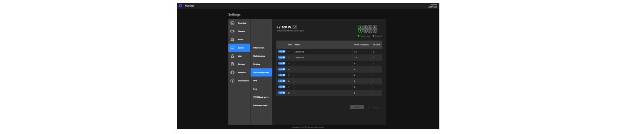
Task: Select the Information section with the info icon
Action: coord(239,81)
